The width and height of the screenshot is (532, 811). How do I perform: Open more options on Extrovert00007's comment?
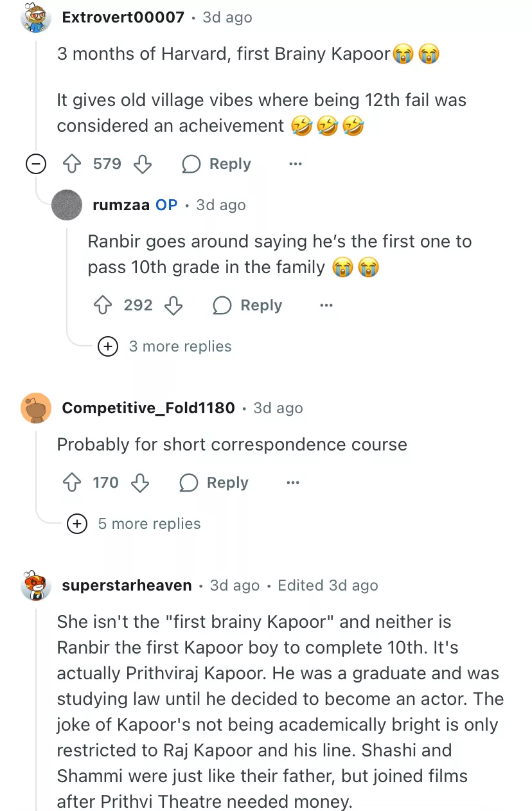(295, 165)
